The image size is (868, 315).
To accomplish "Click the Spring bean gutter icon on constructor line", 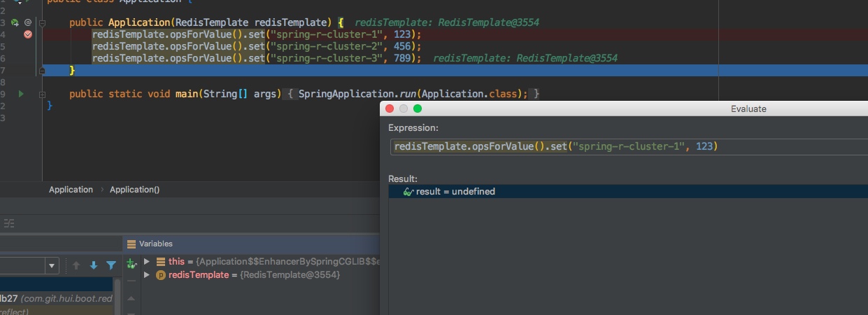I will tap(15, 22).
